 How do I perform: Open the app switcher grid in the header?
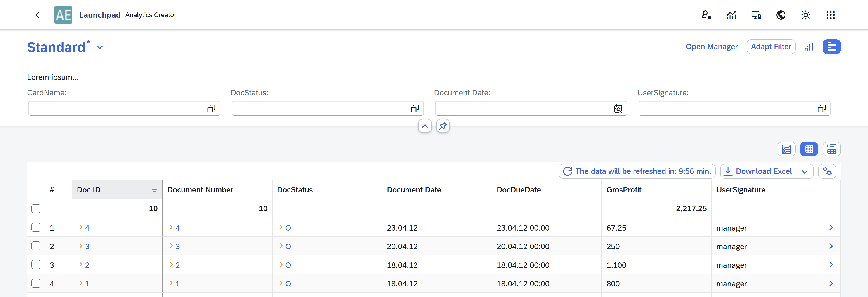tap(831, 15)
